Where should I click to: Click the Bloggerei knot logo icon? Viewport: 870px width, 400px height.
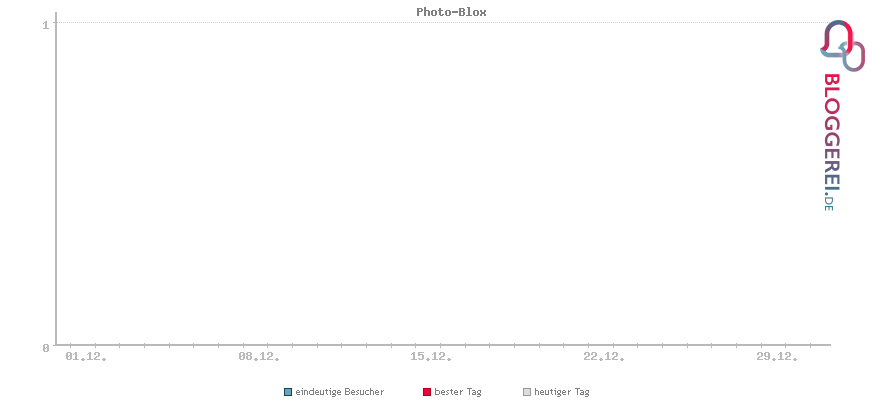point(842,45)
